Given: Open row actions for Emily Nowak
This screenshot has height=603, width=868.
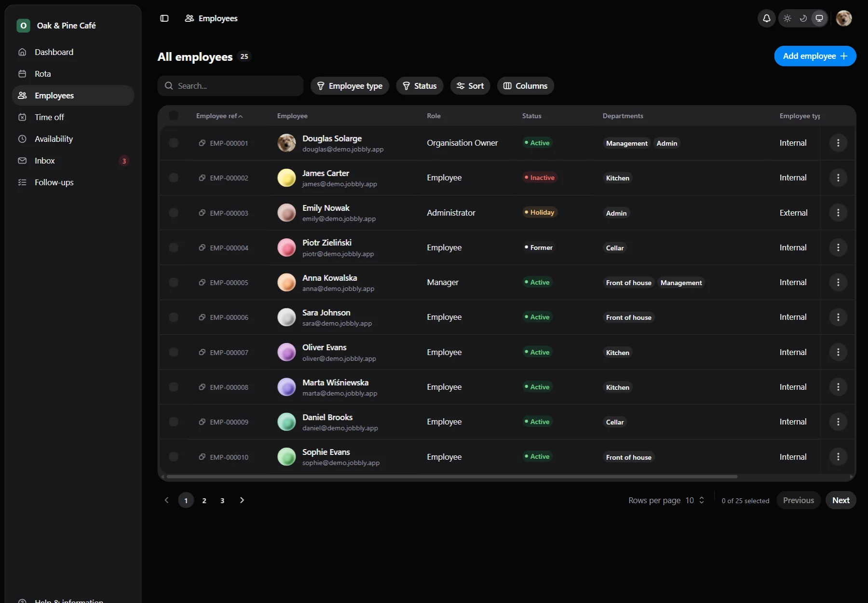Looking at the screenshot, I should [x=838, y=213].
